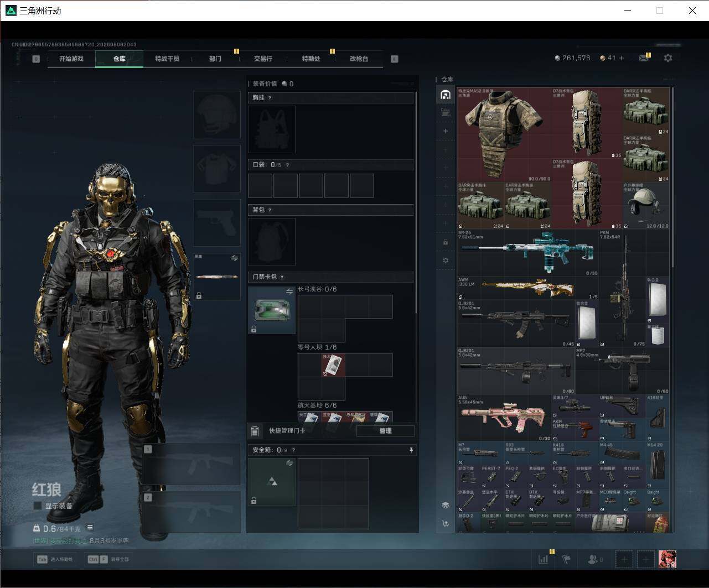The image size is (709, 588).
Task: Click the lock on key card case
Action: click(x=253, y=329)
